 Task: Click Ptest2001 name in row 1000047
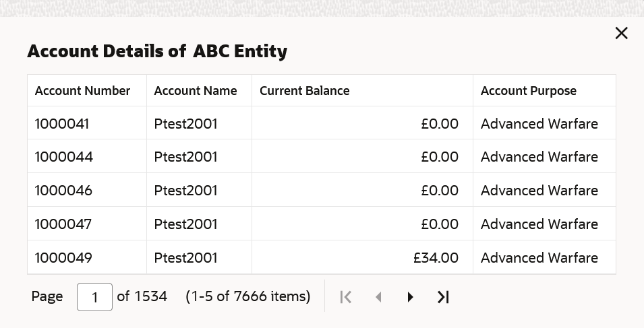185,224
